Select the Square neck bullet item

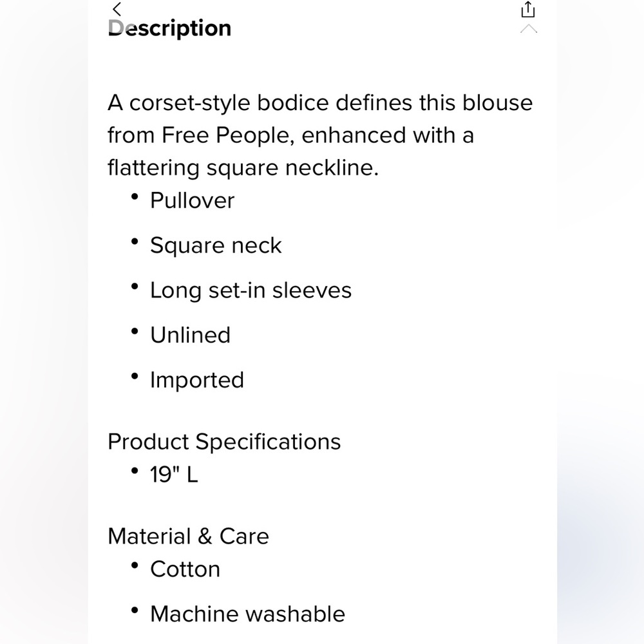[216, 245]
